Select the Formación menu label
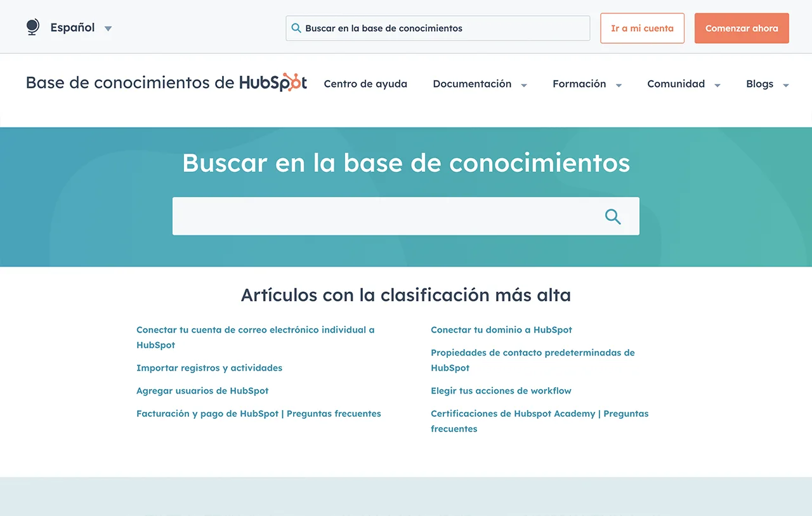This screenshot has width=812, height=516. point(579,84)
